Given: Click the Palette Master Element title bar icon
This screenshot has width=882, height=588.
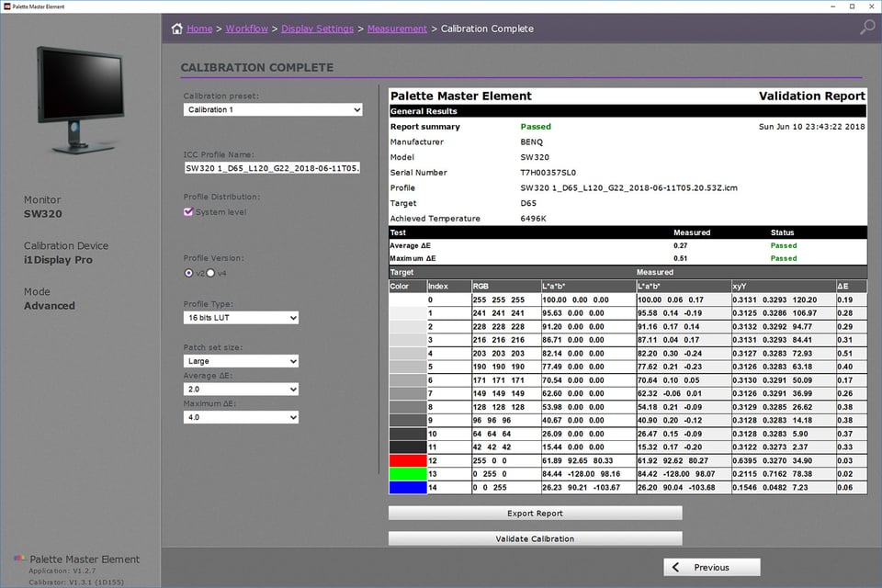Looking at the screenshot, I should click(7, 6).
